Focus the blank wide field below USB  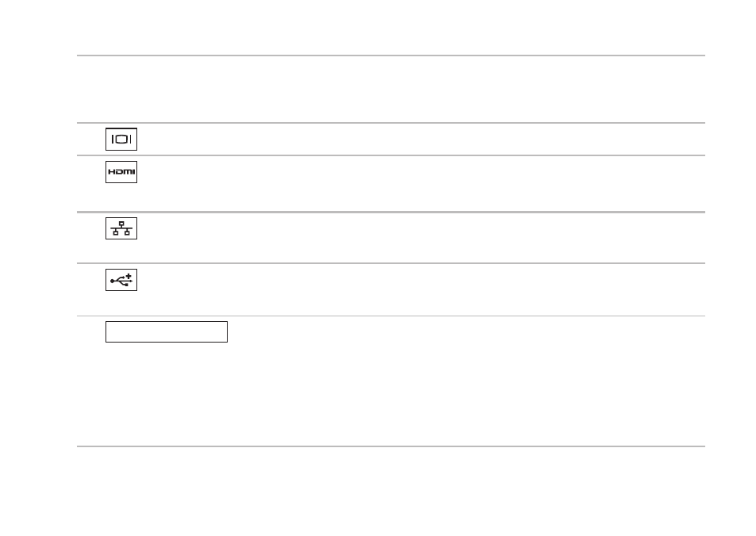click(167, 331)
